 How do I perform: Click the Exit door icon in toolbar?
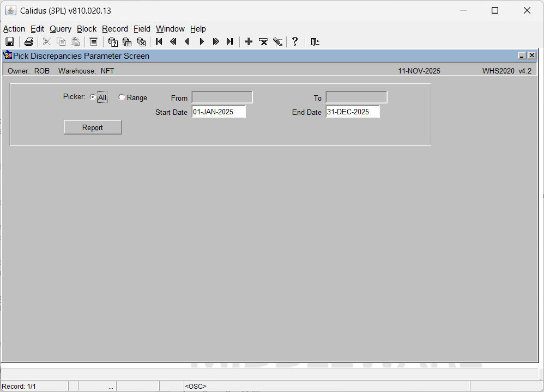(315, 42)
